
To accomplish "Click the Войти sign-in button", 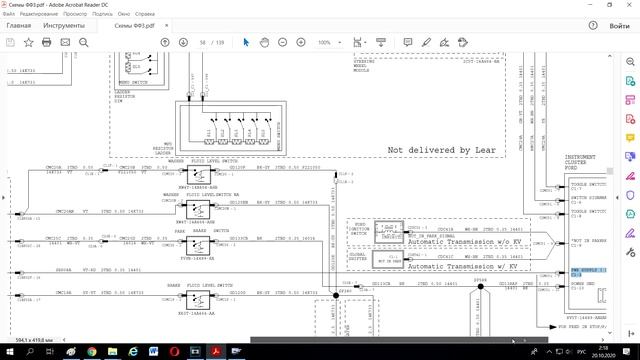I will click(619, 26).
